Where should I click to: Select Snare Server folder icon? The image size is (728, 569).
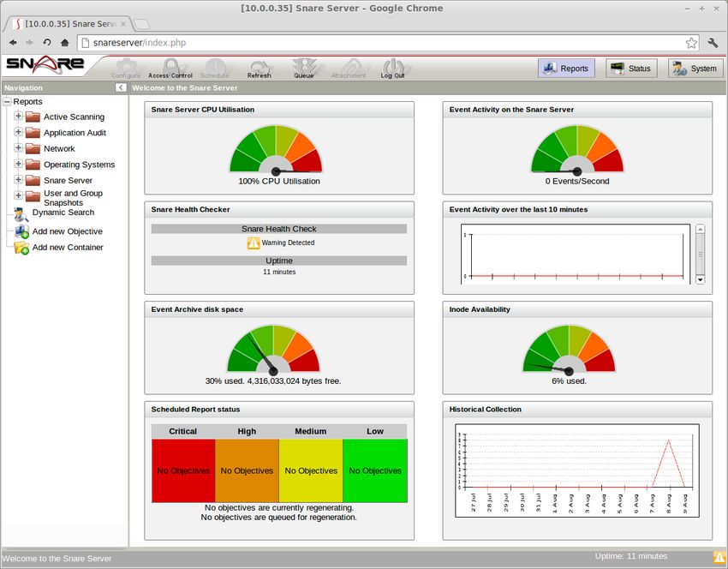click(33, 180)
